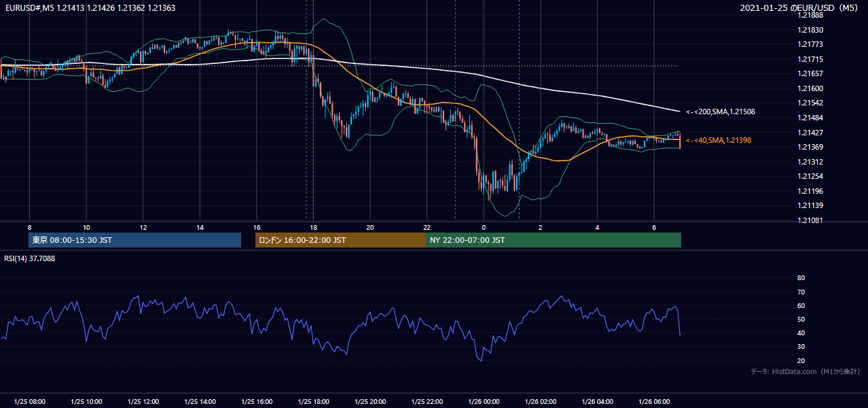Select the 1/25 18:00 date label
This screenshot has height=408, width=868.
point(313,401)
